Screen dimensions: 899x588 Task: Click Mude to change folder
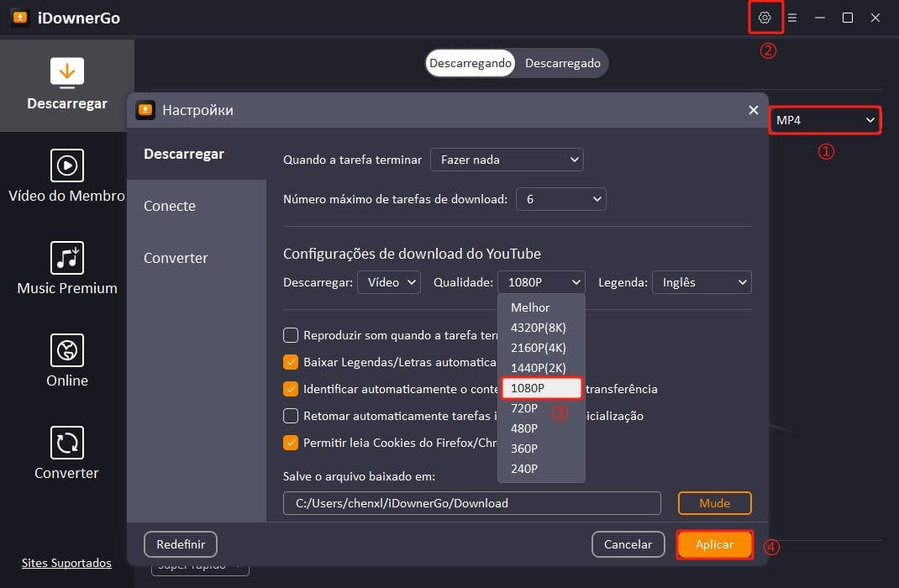(x=714, y=503)
